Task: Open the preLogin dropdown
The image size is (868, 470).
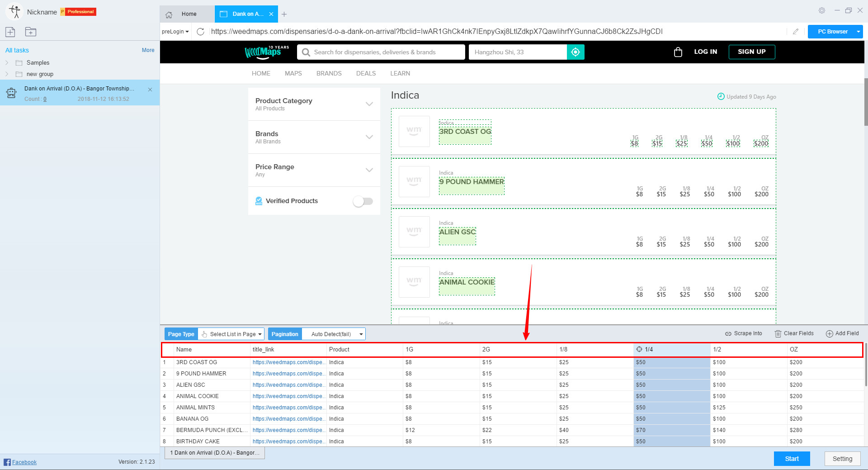Action: point(175,32)
